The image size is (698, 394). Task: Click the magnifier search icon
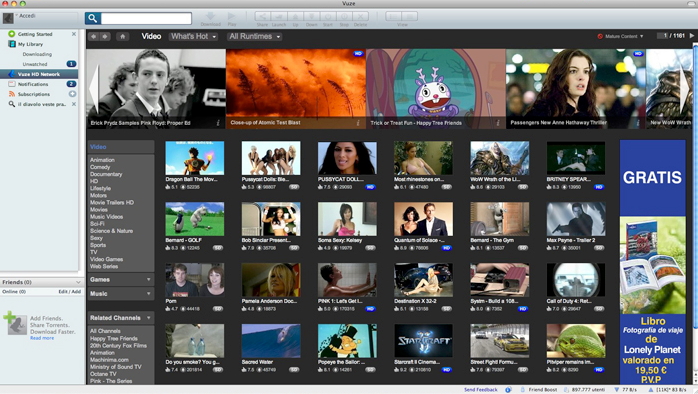pyautogui.click(x=93, y=18)
